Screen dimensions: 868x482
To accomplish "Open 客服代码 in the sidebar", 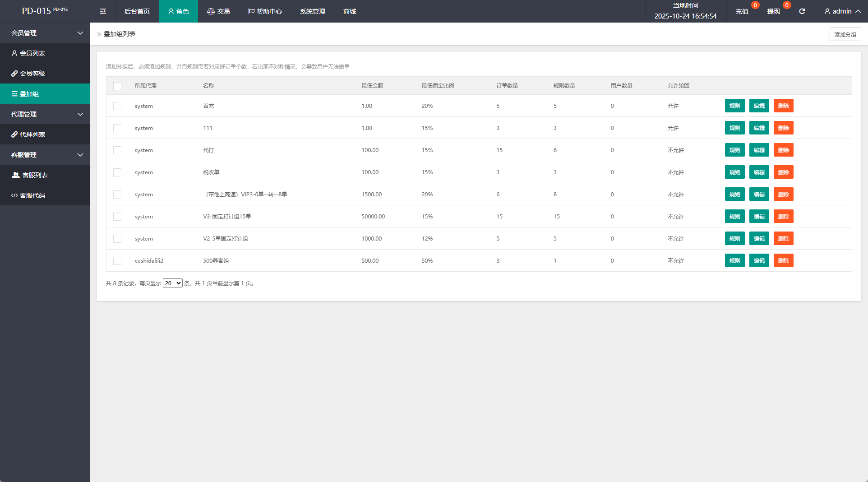I will click(x=32, y=195).
